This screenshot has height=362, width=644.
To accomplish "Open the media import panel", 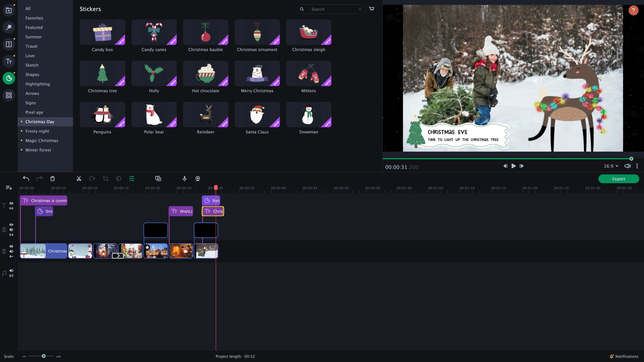I will [9, 10].
